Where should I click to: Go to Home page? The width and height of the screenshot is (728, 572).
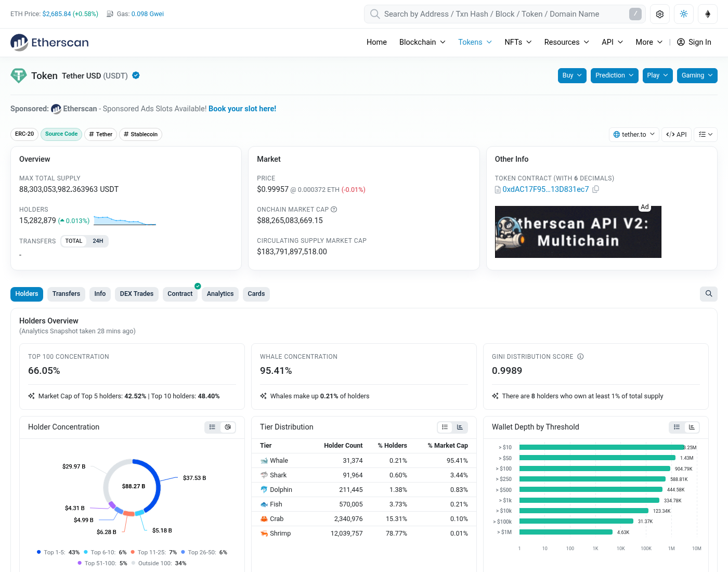[376, 42]
